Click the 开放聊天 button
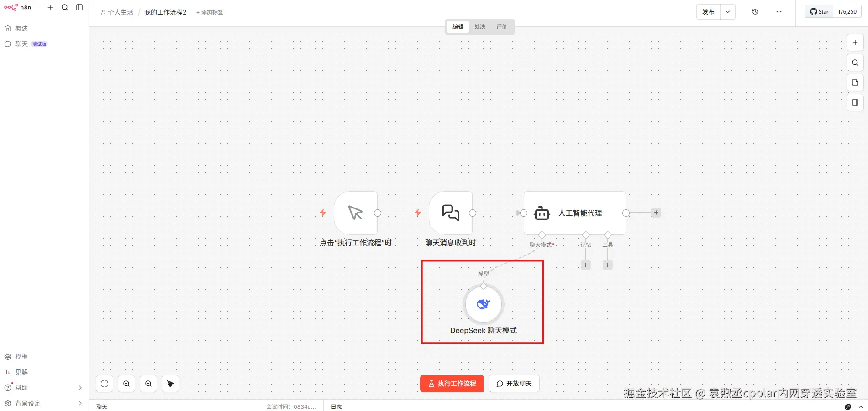Viewport: 868px width, 411px height. point(514,384)
